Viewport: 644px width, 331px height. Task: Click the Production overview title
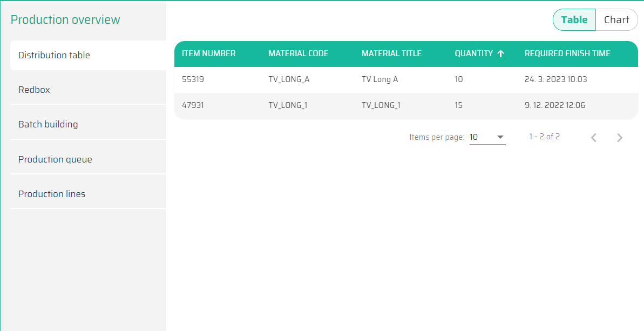(65, 20)
